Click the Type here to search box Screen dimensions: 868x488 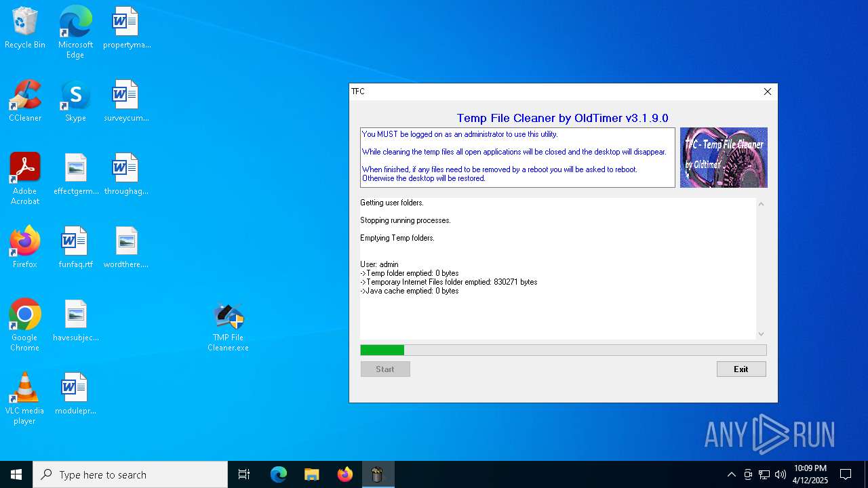click(x=130, y=474)
